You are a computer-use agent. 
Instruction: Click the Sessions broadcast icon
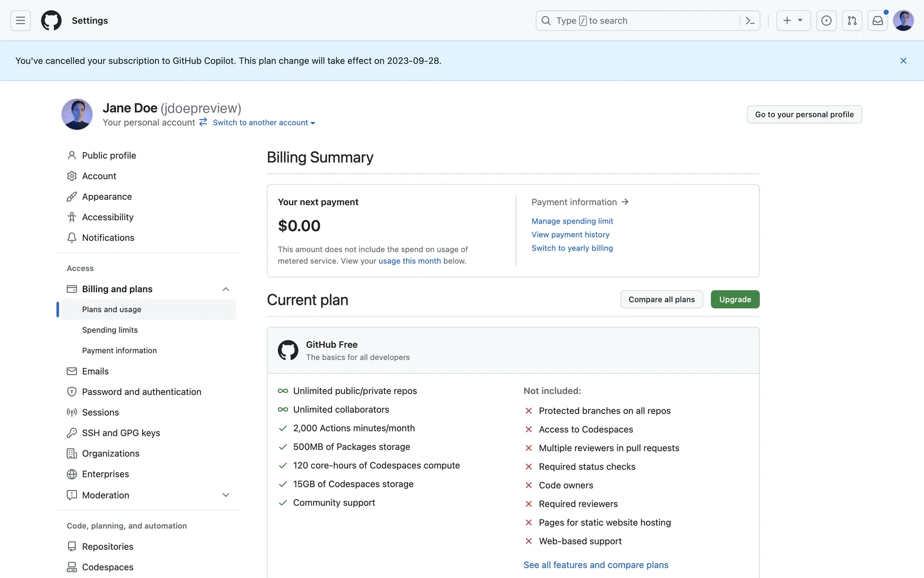(x=72, y=412)
